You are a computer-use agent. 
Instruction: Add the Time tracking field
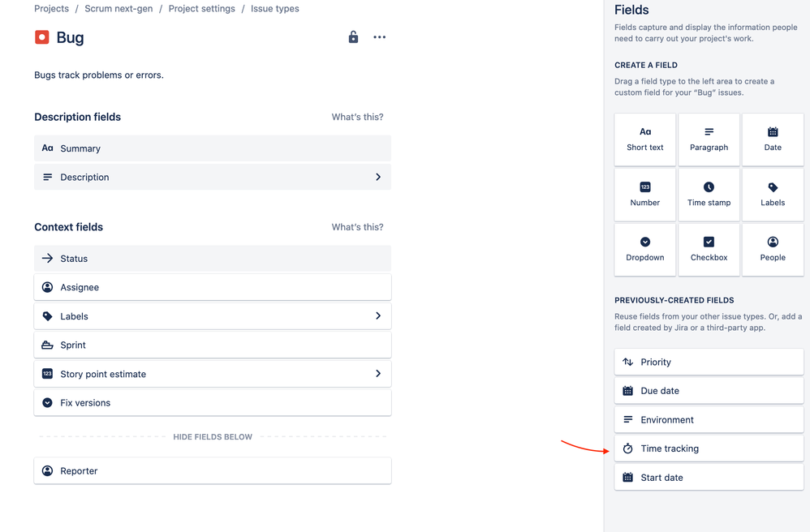tap(709, 448)
